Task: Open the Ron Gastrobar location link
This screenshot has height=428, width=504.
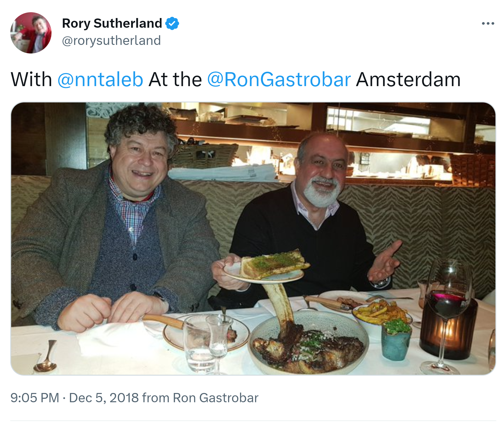Action: tap(215, 398)
